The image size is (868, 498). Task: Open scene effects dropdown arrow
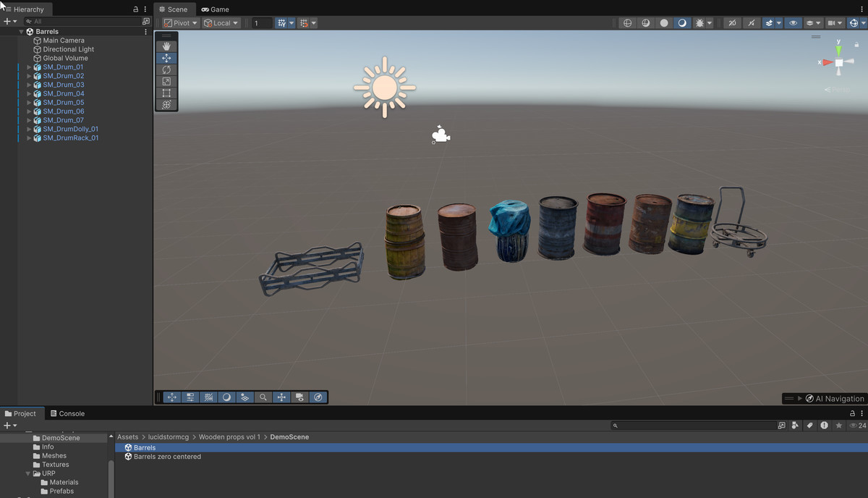778,23
